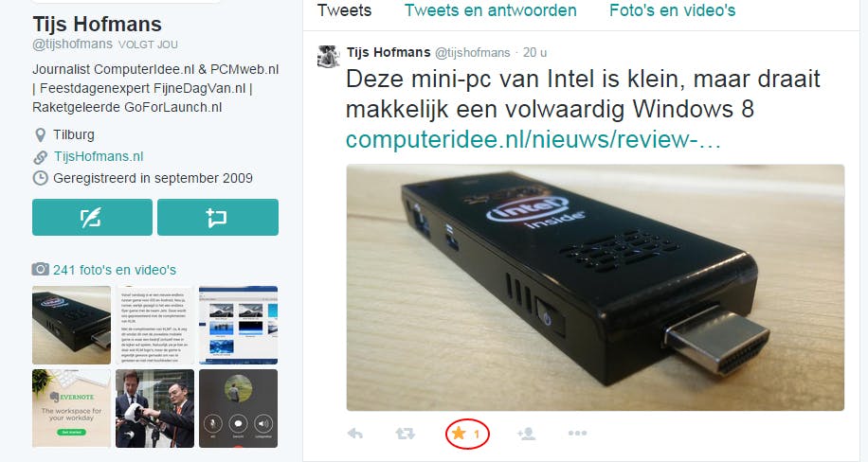Switch to the Tweets tab
This screenshot has width=868, height=462.
tap(344, 10)
